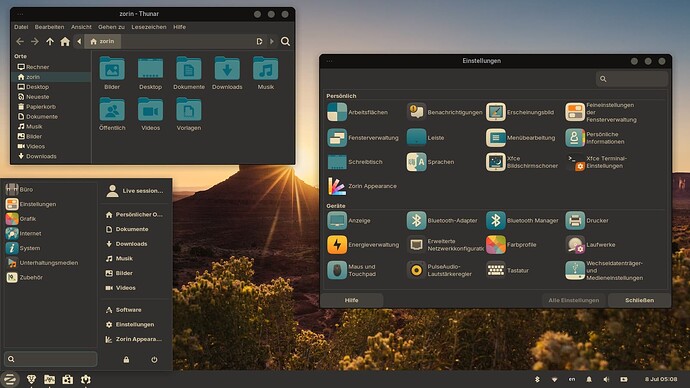Click the Thunar search magnifier icon
Viewport: 690px width, 388px height.
click(285, 41)
